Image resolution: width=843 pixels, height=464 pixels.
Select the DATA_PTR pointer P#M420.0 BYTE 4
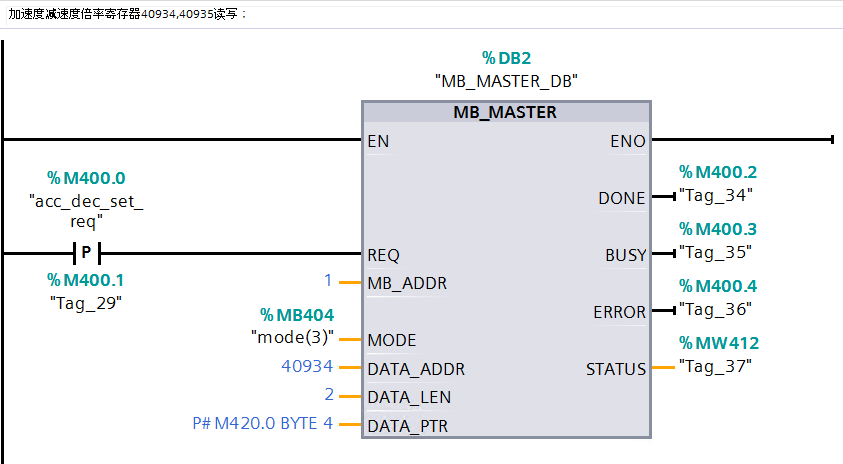click(262, 424)
